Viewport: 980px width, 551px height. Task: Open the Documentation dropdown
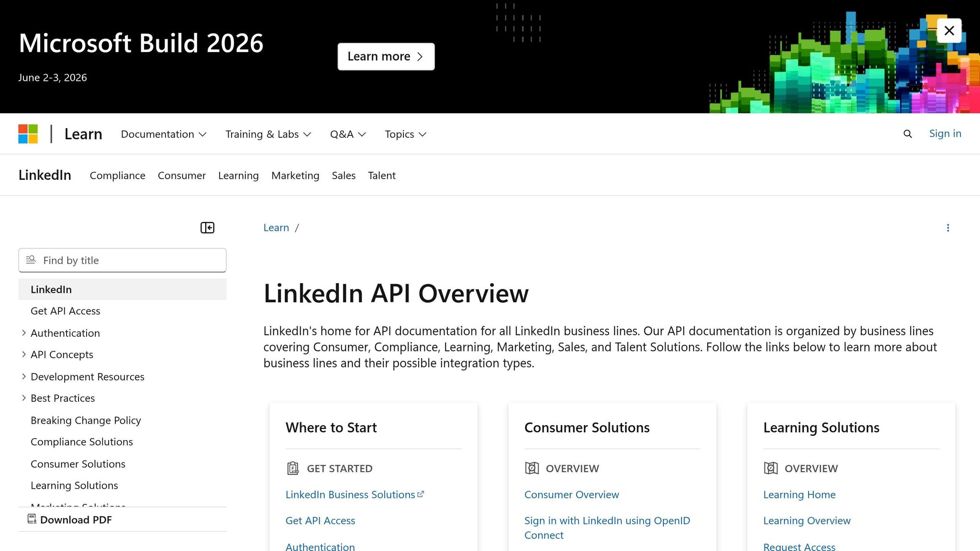(163, 134)
